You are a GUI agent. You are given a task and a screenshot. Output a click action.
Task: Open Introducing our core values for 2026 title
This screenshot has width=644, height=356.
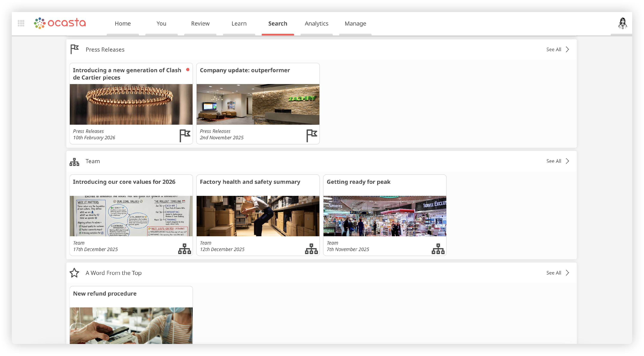pyautogui.click(x=124, y=182)
